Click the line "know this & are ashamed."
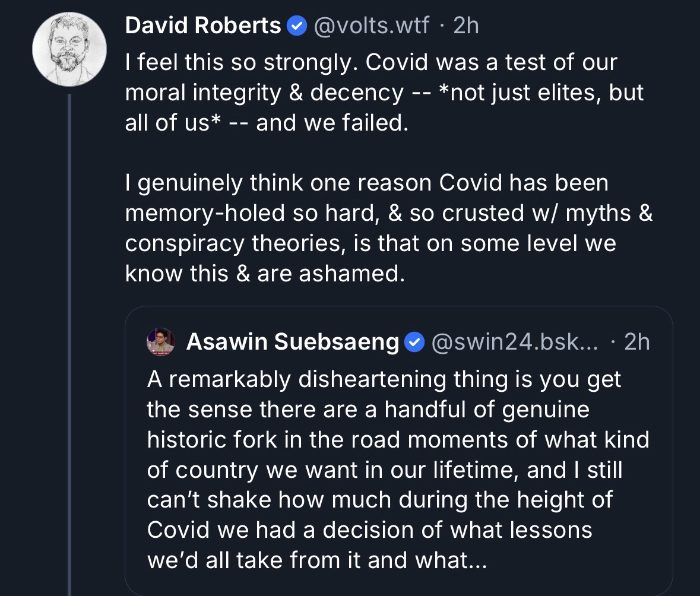This screenshot has width=700, height=596. click(x=265, y=272)
